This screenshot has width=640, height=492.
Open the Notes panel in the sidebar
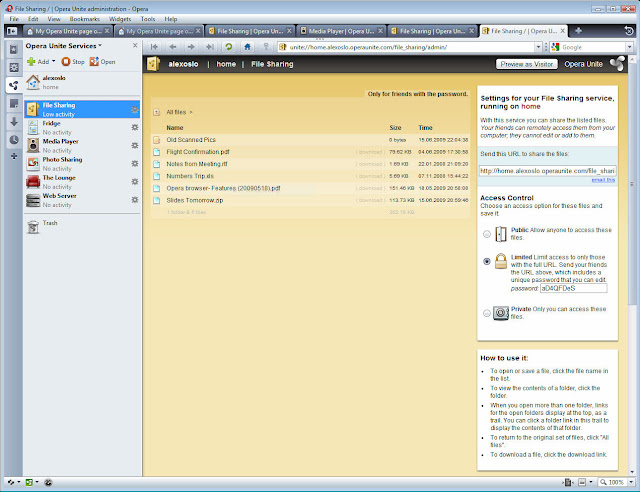[14, 104]
